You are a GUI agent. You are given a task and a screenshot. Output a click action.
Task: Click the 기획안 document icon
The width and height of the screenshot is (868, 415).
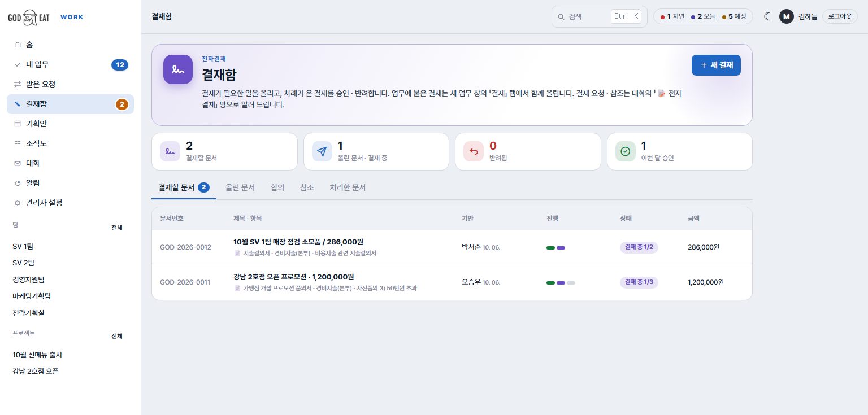pos(18,124)
